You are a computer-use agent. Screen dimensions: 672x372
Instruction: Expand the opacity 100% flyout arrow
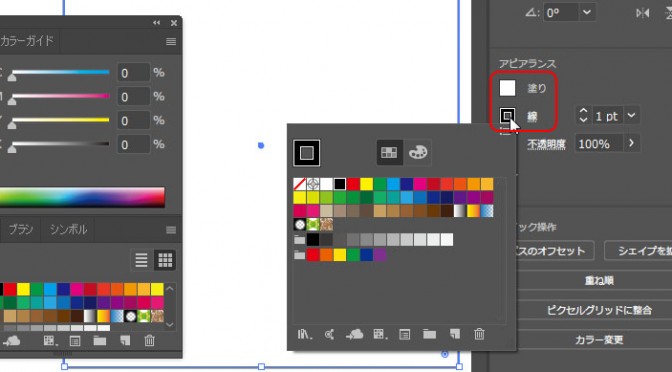click(631, 143)
